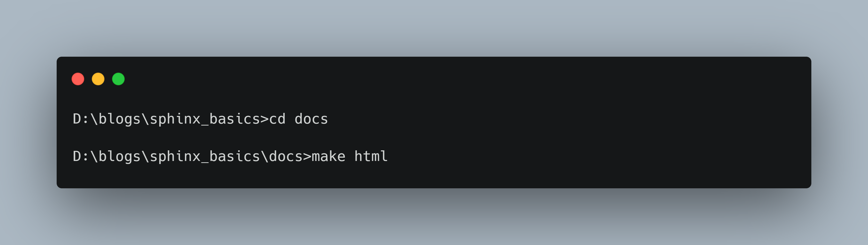Click the empty title bar area of terminal

[438, 79]
